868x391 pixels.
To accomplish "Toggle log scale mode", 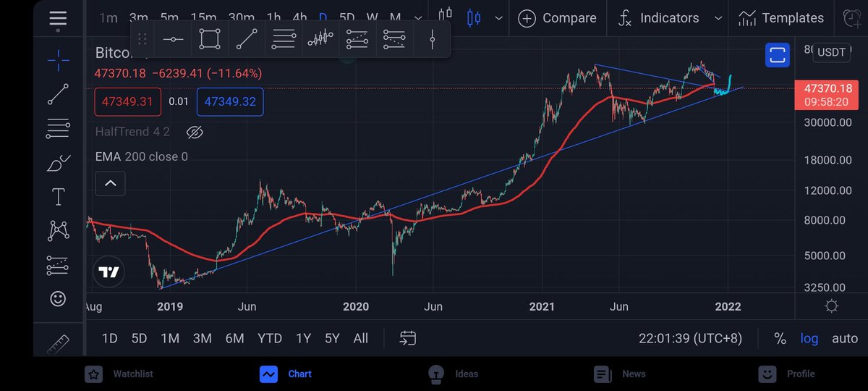I will pyautogui.click(x=809, y=338).
